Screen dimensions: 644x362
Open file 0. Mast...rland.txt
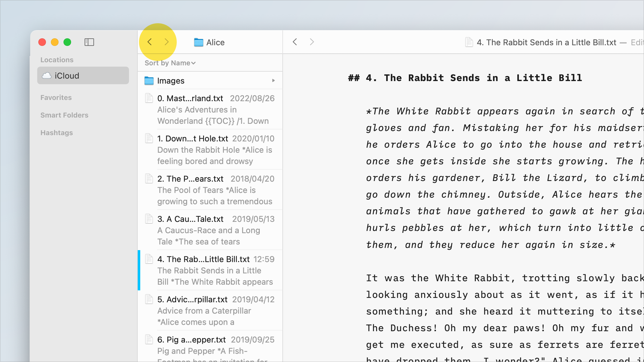[210, 109]
